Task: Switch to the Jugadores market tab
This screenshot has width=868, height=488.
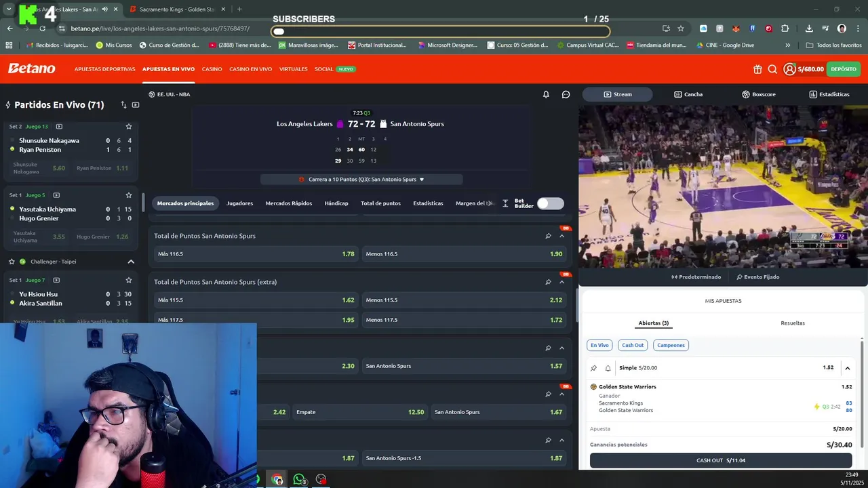Action: (x=239, y=203)
